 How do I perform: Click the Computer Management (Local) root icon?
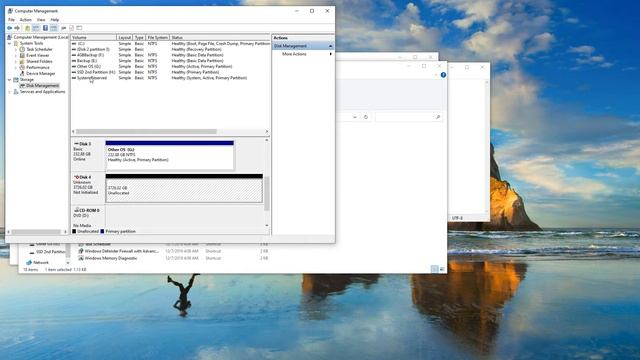point(9,37)
